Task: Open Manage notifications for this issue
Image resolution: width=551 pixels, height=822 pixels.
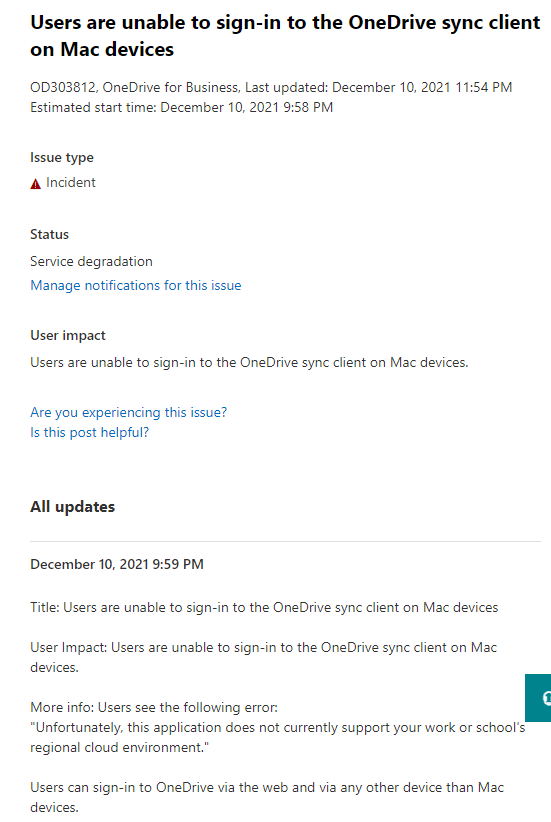Action: pos(136,285)
